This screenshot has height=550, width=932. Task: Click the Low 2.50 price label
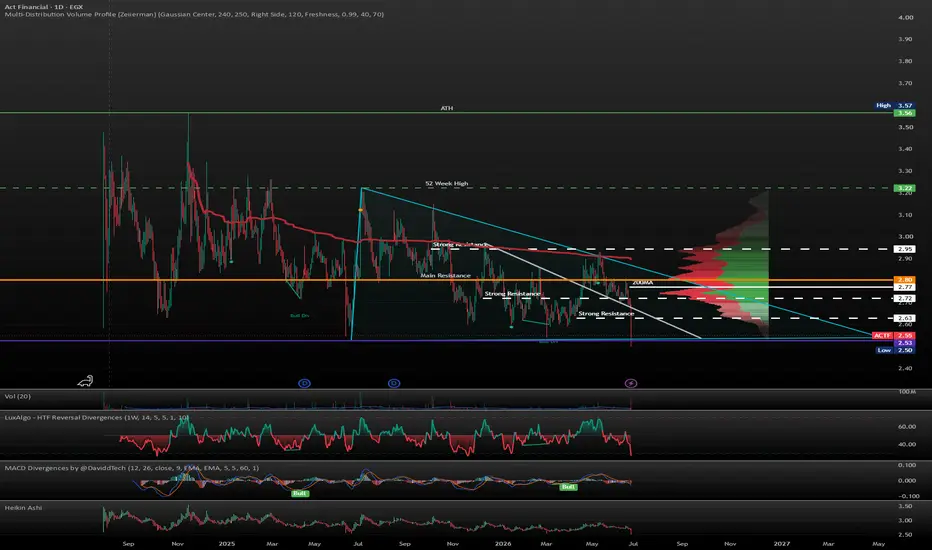tap(895, 350)
